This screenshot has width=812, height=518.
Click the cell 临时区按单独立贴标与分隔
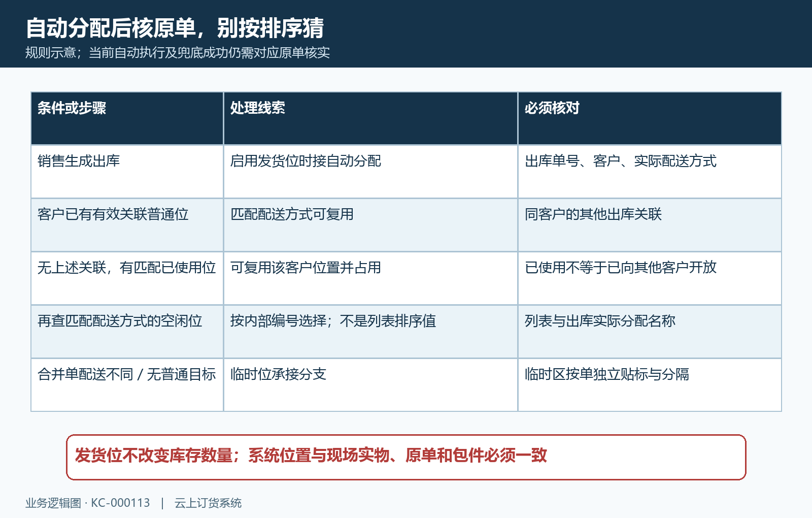click(650, 385)
